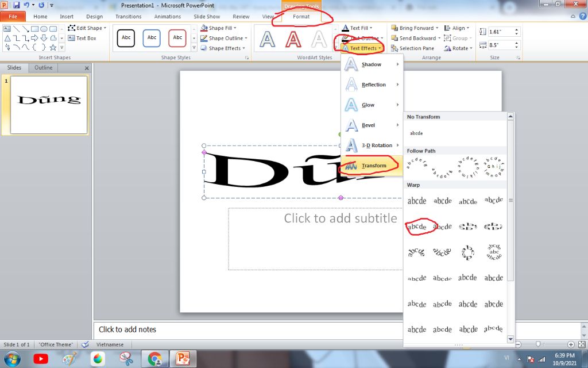The height and width of the screenshot is (368, 588).
Task: Switch to the Animations ribbon tab
Action: point(167,17)
